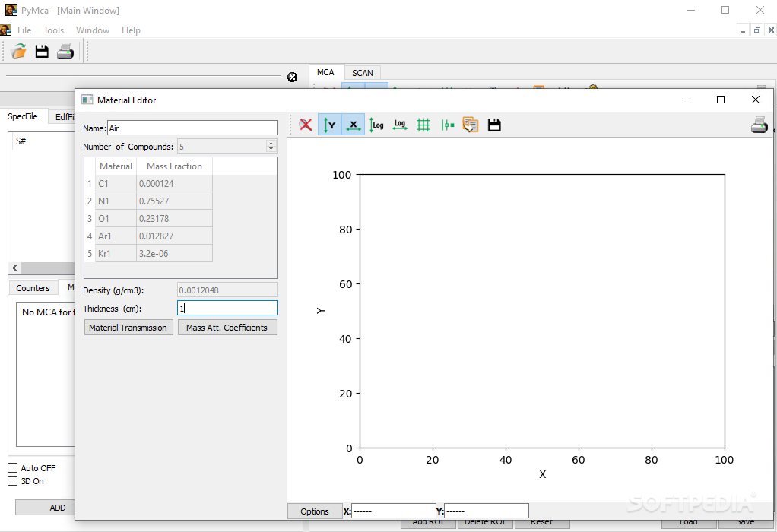Click the Density (g/cm3) field

point(227,290)
